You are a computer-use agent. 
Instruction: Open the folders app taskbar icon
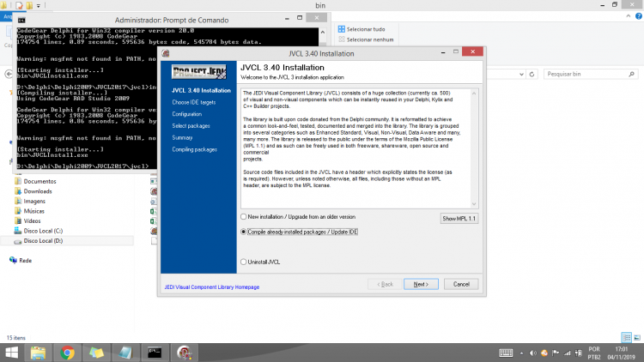(x=96, y=353)
